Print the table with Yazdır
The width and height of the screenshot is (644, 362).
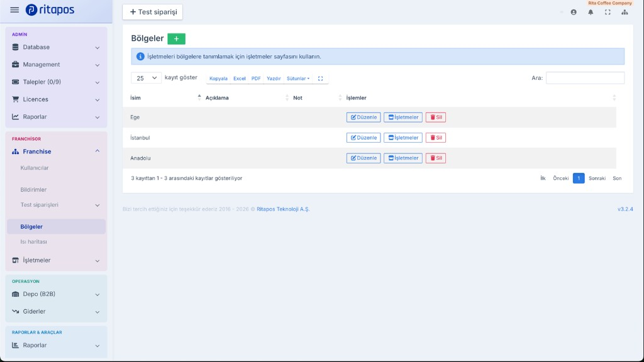click(x=274, y=79)
